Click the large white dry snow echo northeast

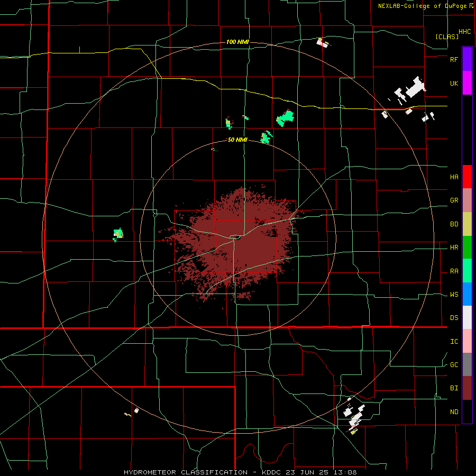[415, 87]
